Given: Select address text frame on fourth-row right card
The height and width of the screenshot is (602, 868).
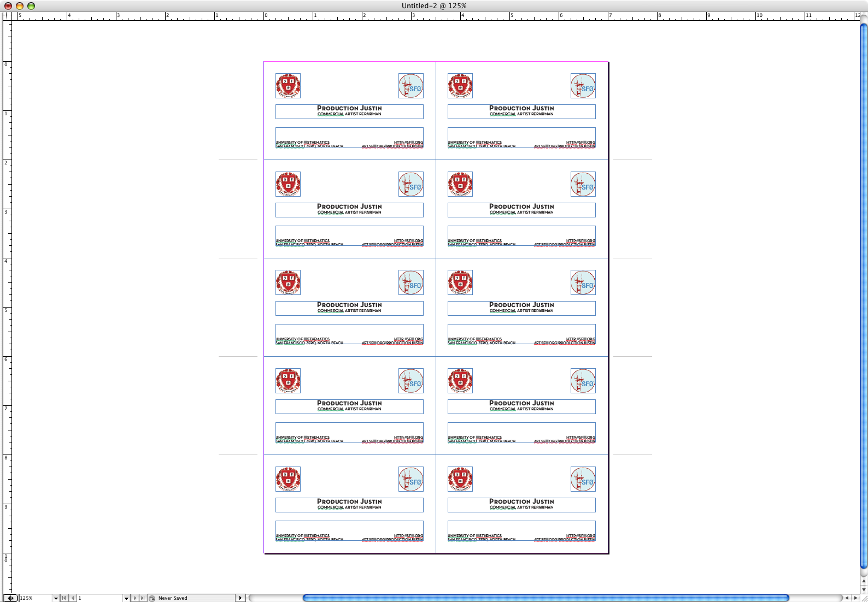Looking at the screenshot, I should (x=521, y=433).
